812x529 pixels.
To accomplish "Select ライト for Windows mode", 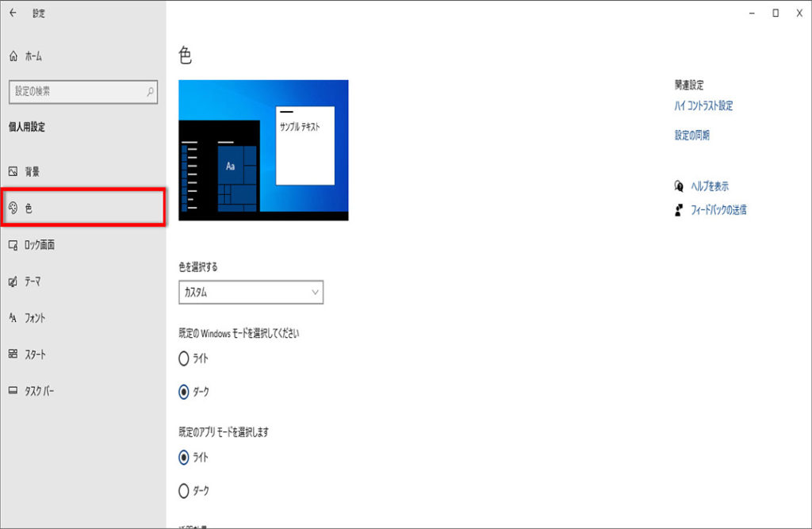I will (184, 358).
